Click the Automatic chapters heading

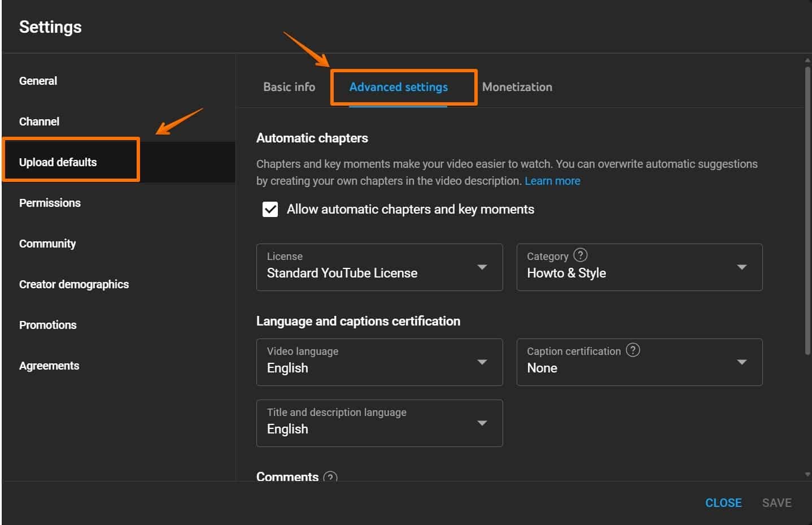tap(312, 138)
